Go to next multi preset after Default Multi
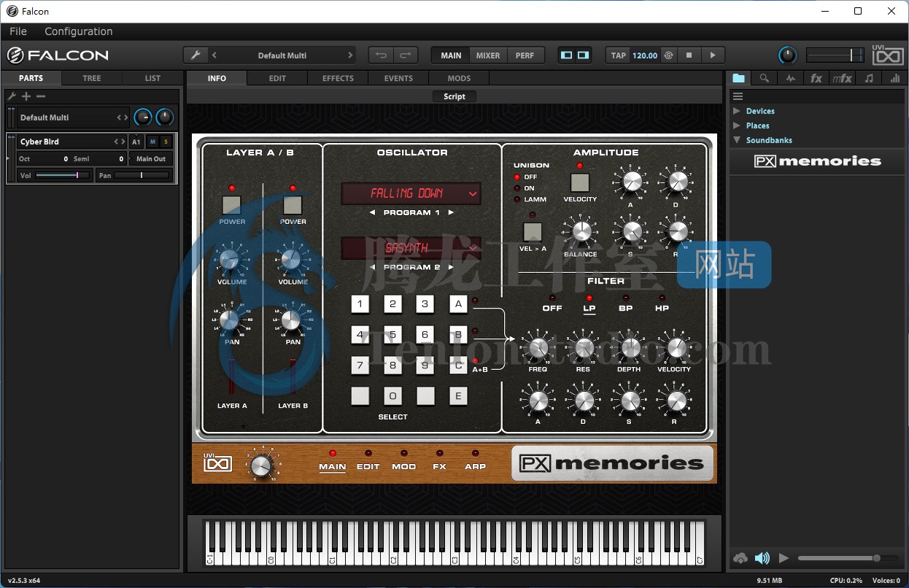Screen dimensions: 909x588 pyautogui.click(x=350, y=55)
